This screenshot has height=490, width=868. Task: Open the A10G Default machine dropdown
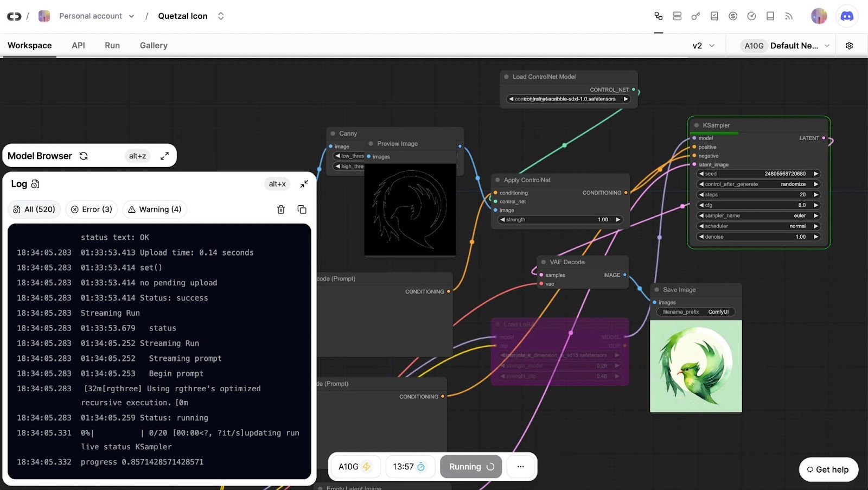[x=786, y=46]
